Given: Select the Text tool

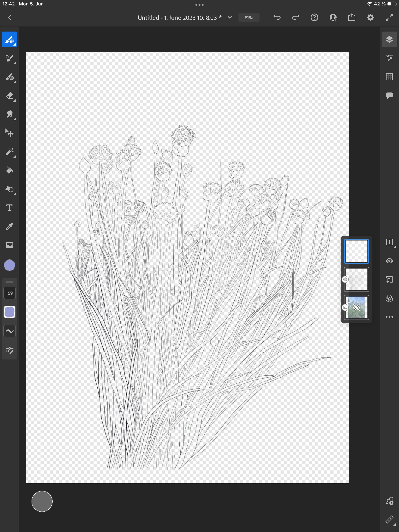Looking at the screenshot, I should 10,208.
